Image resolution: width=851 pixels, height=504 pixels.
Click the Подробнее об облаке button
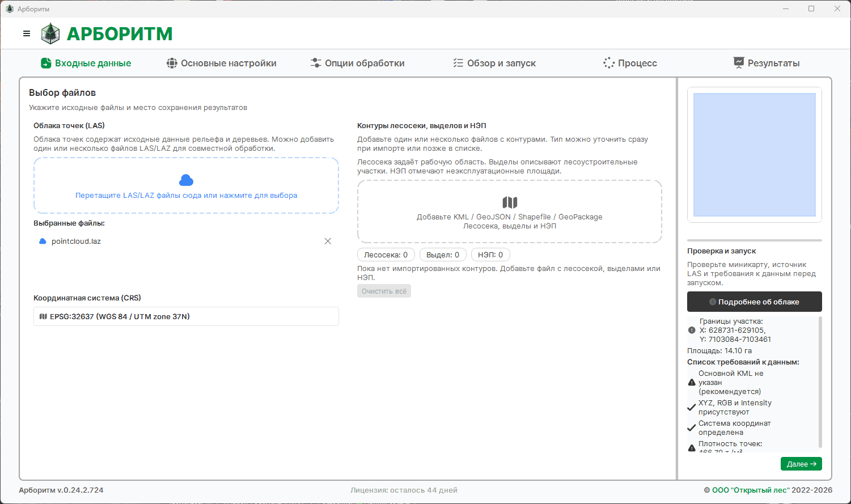[x=755, y=302]
